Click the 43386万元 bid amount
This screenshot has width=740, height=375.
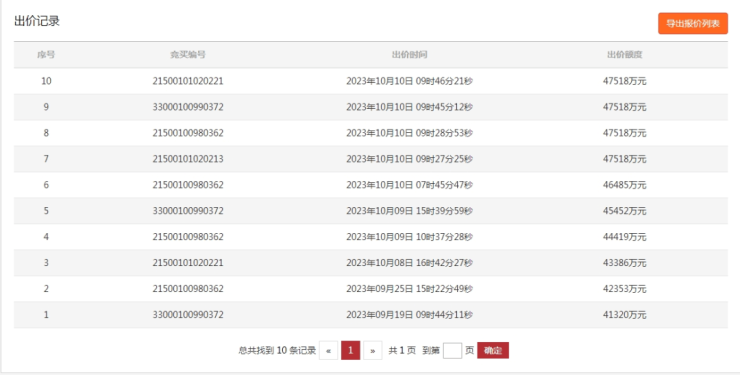coord(624,263)
